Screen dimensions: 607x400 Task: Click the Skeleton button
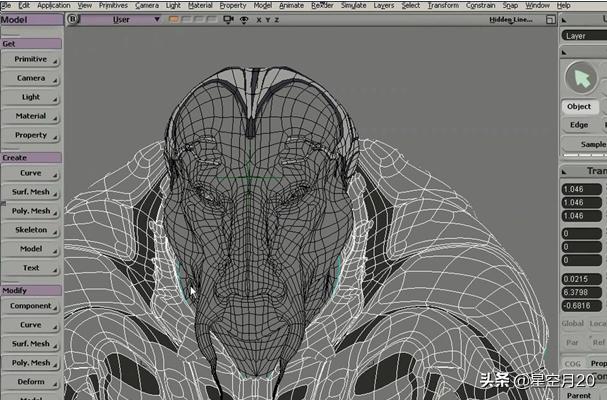[31, 230]
